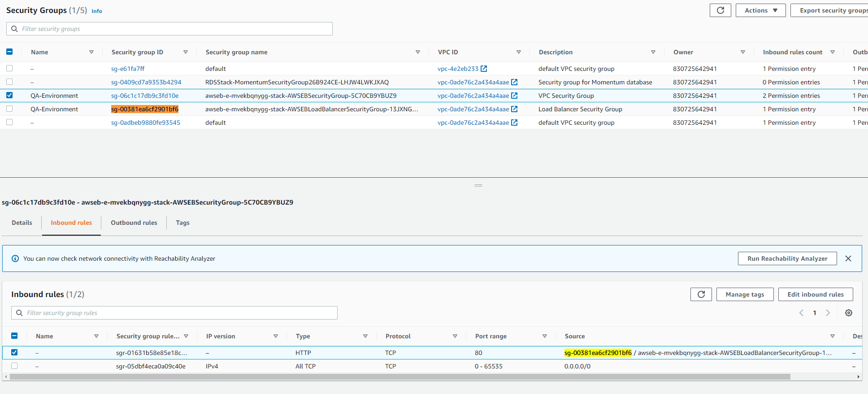Open the Info link beside Security Groups
This screenshot has height=394, width=868.
click(97, 11)
